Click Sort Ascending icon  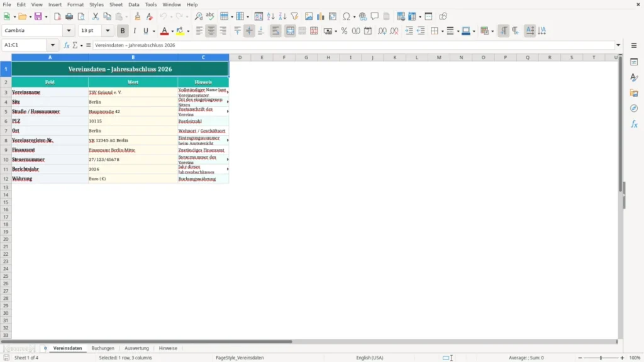(x=270, y=16)
